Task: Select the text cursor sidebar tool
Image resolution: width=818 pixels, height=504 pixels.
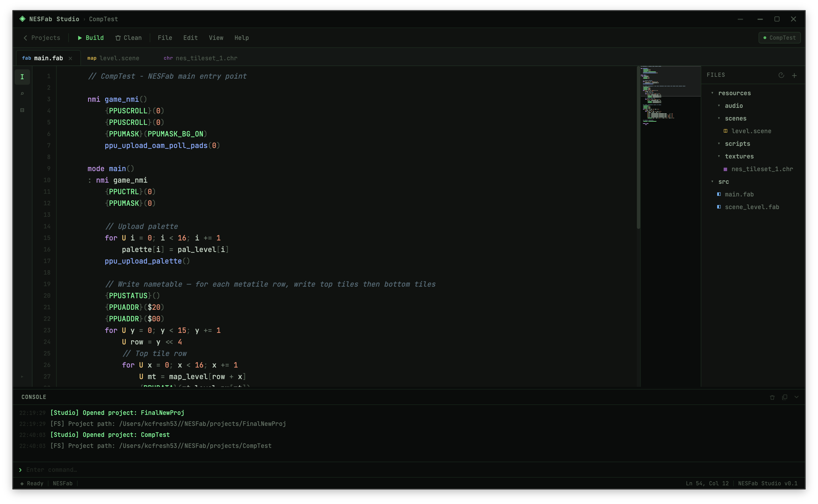Action: pos(22,77)
